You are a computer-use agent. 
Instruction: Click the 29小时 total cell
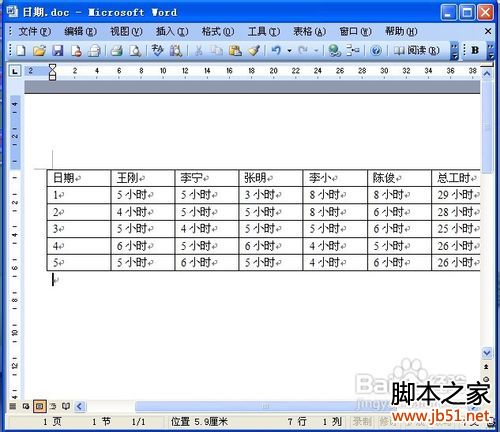tap(456, 195)
